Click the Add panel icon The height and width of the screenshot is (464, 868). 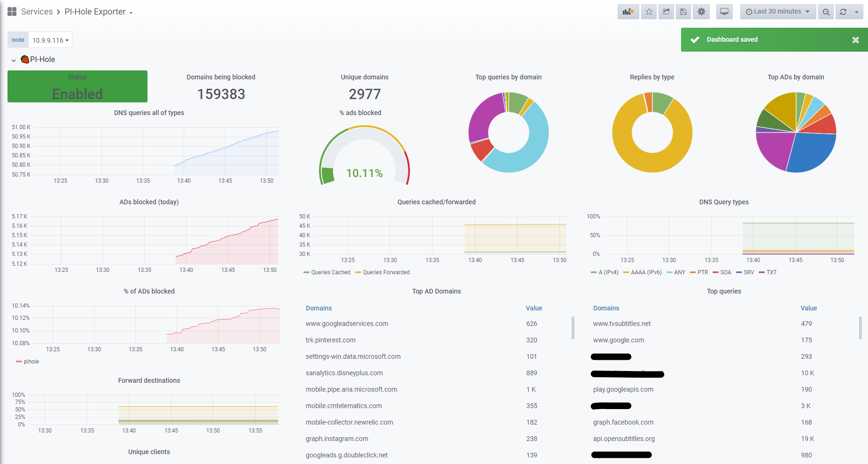click(628, 12)
